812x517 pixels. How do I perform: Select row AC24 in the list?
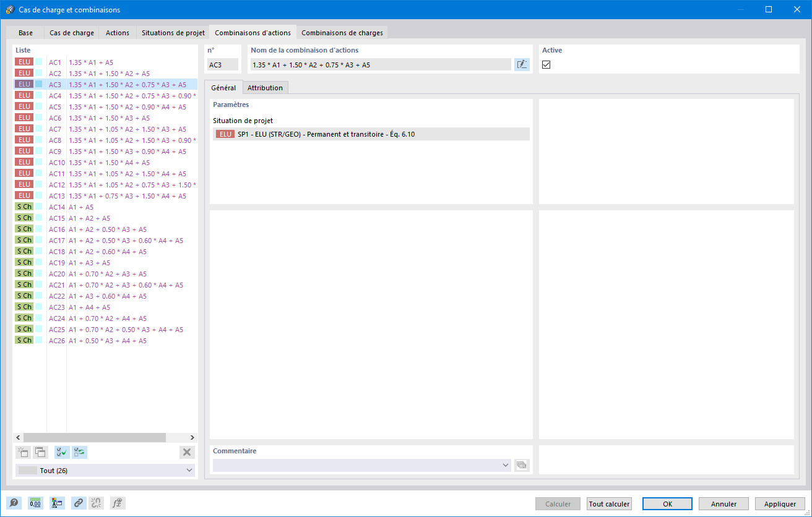(105, 318)
